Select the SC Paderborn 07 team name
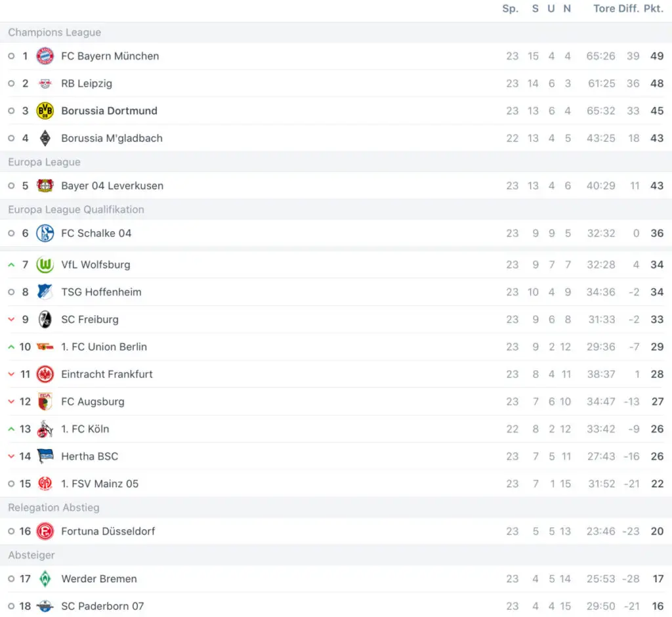The height and width of the screenshot is (617, 672). [x=102, y=606]
